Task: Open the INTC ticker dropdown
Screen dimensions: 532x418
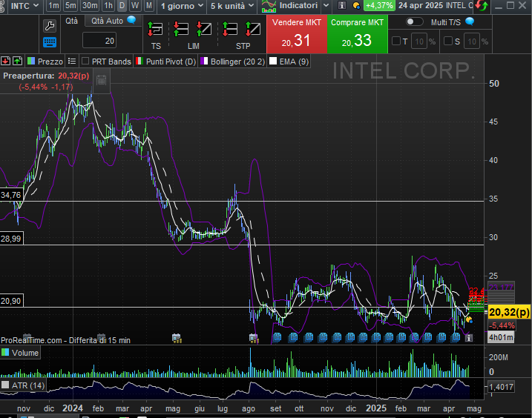Action: point(22,6)
